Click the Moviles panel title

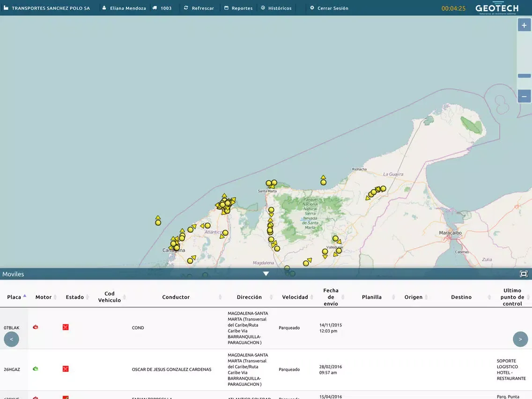pos(13,274)
